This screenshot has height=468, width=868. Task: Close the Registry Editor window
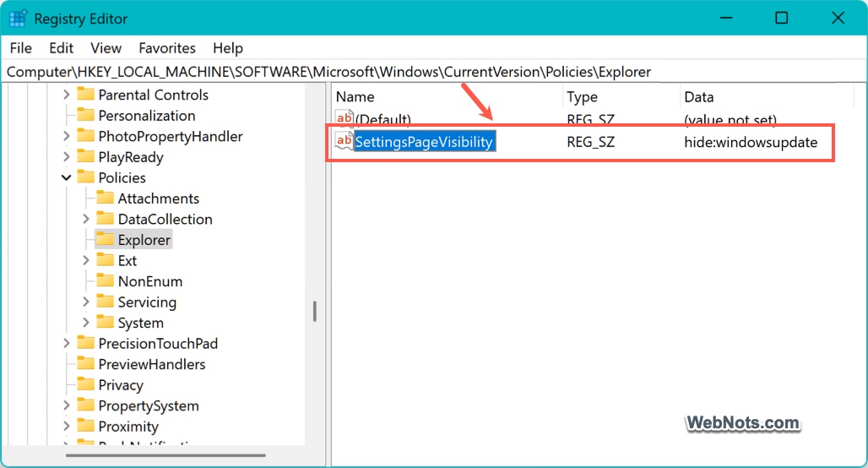[x=838, y=19]
